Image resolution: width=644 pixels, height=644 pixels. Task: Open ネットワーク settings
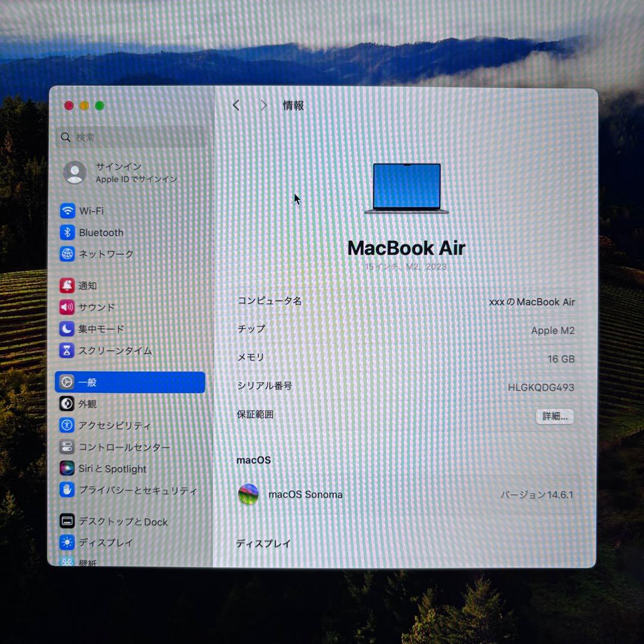pos(67,254)
